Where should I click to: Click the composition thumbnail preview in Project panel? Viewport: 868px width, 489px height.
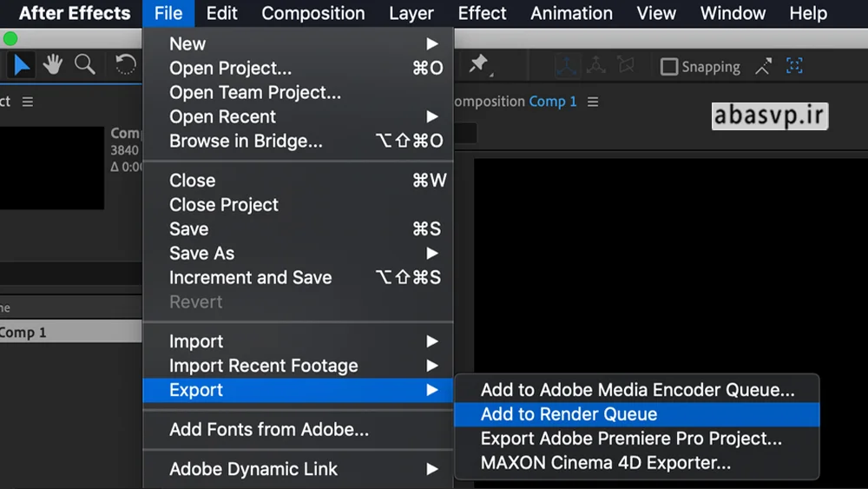tap(52, 168)
